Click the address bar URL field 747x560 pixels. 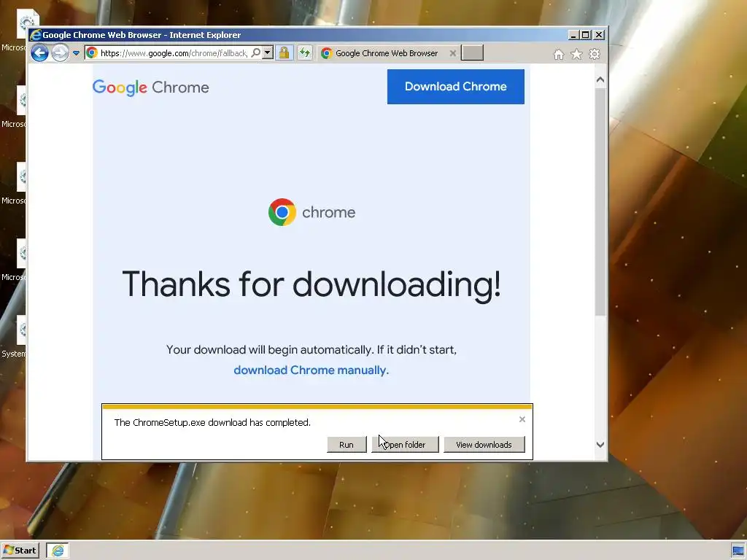174,52
